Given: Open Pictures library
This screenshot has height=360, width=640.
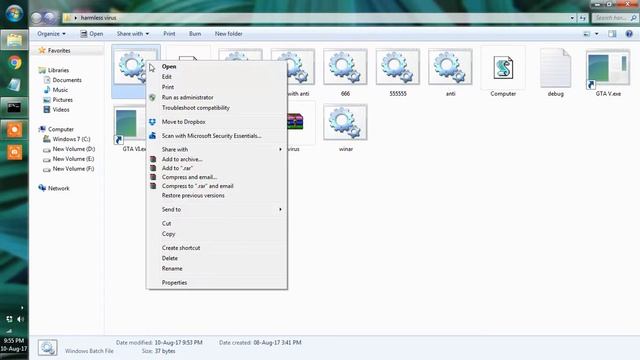Looking at the screenshot, I should [x=62, y=100].
